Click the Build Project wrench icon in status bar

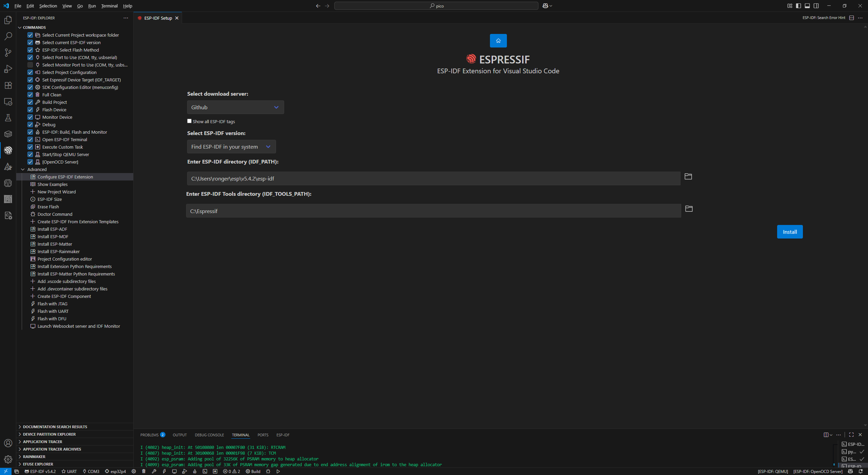coord(154,471)
